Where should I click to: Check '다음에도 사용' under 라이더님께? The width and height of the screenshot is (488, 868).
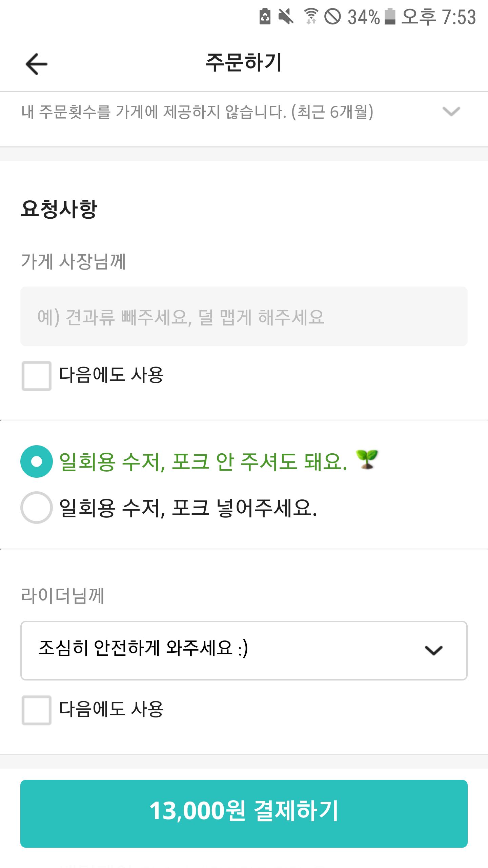[37, 710]
